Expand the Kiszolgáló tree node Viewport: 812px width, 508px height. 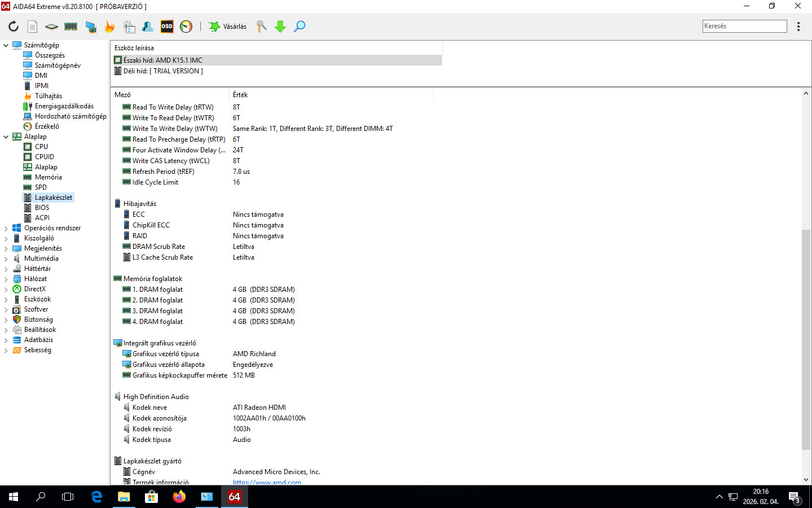6,238
